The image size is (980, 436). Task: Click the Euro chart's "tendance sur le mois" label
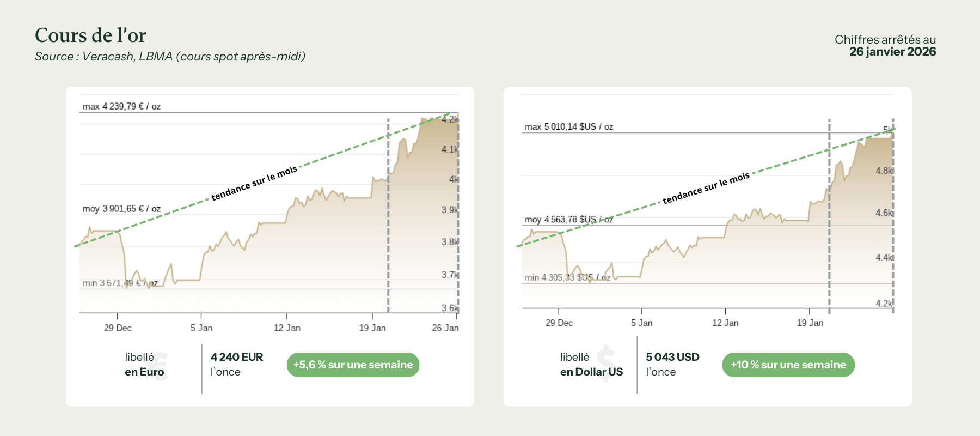pyautogui.click(x=254, y=183)
